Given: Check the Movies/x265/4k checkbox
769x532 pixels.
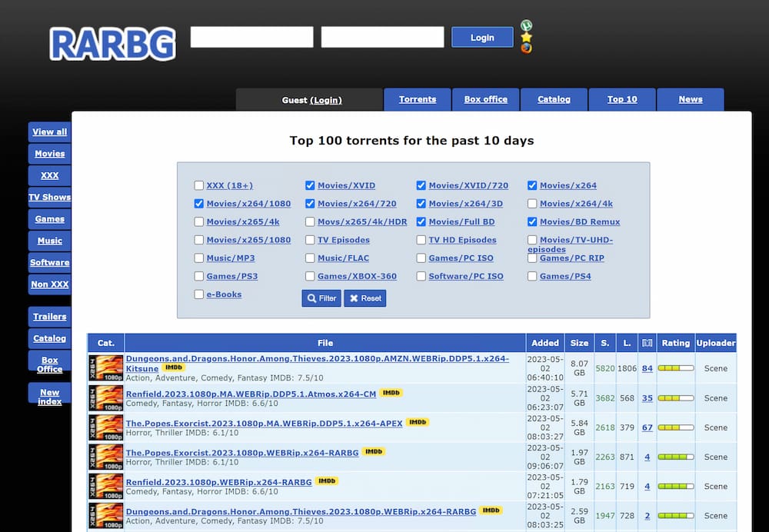Looking at the screenshot, I should click(x=198, y=221).
